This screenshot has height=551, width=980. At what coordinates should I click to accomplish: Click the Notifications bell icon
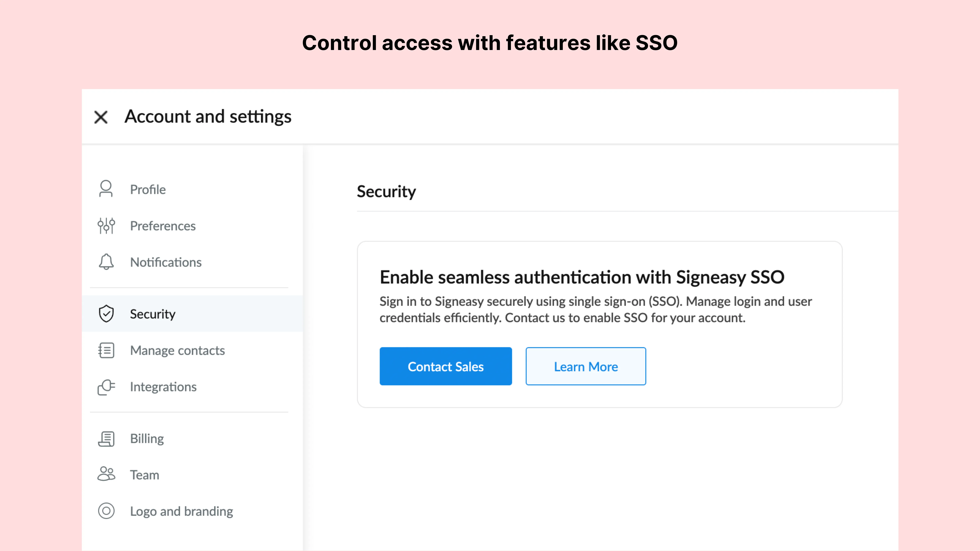(106, 262)
